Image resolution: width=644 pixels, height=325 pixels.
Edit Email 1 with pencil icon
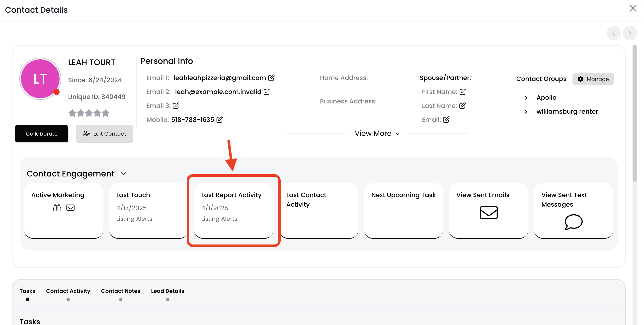pos(271,78)
